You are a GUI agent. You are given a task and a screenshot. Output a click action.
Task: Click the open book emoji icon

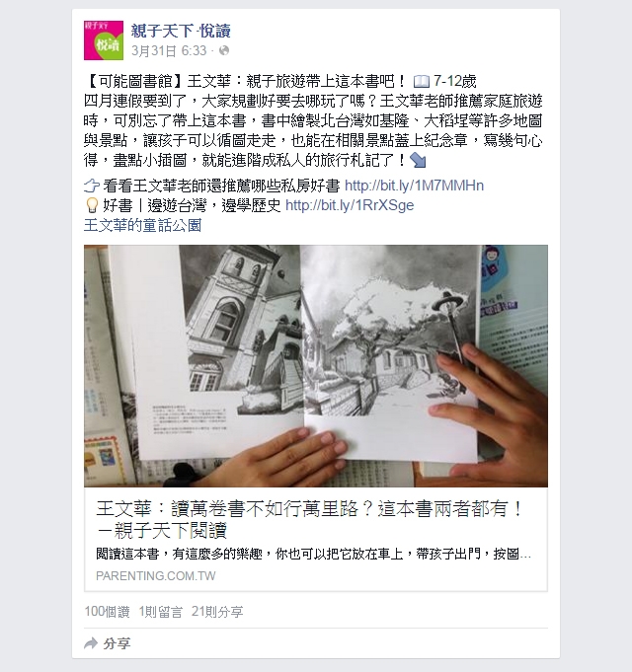coord(421,82)
